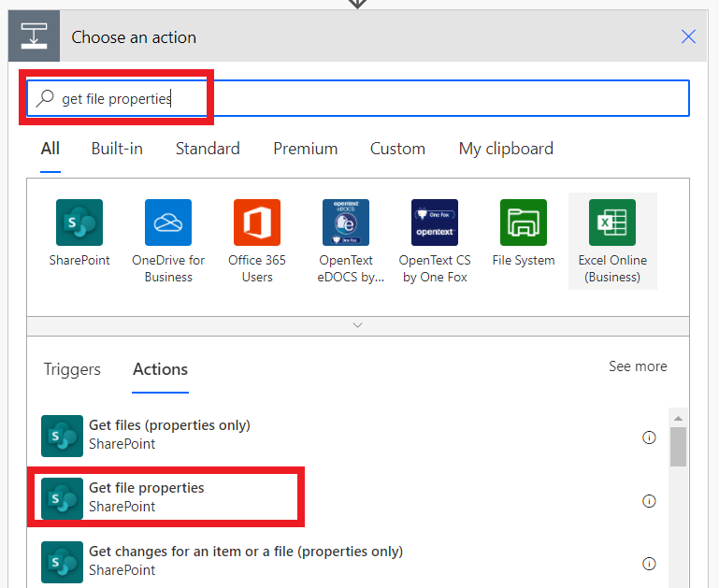Select the OneDrive for Business connector
This screenshot has width=719, height=588.
tap(168, 222)
